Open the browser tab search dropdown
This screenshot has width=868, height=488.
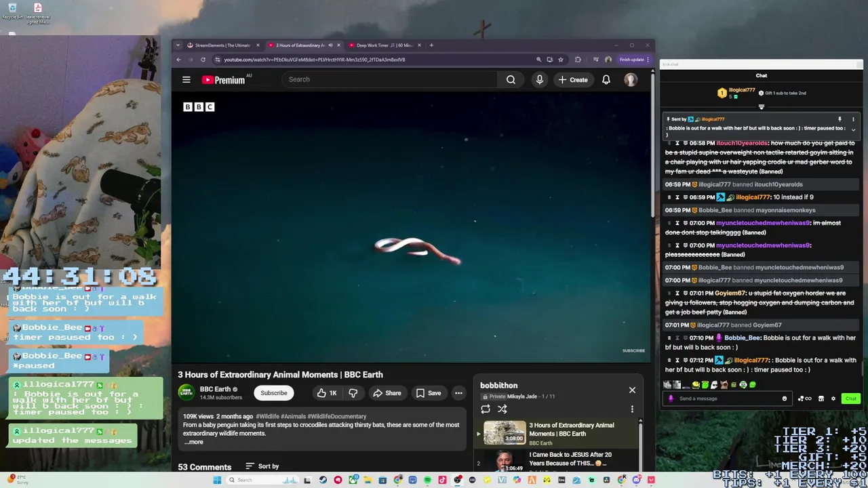pos(178,45)
